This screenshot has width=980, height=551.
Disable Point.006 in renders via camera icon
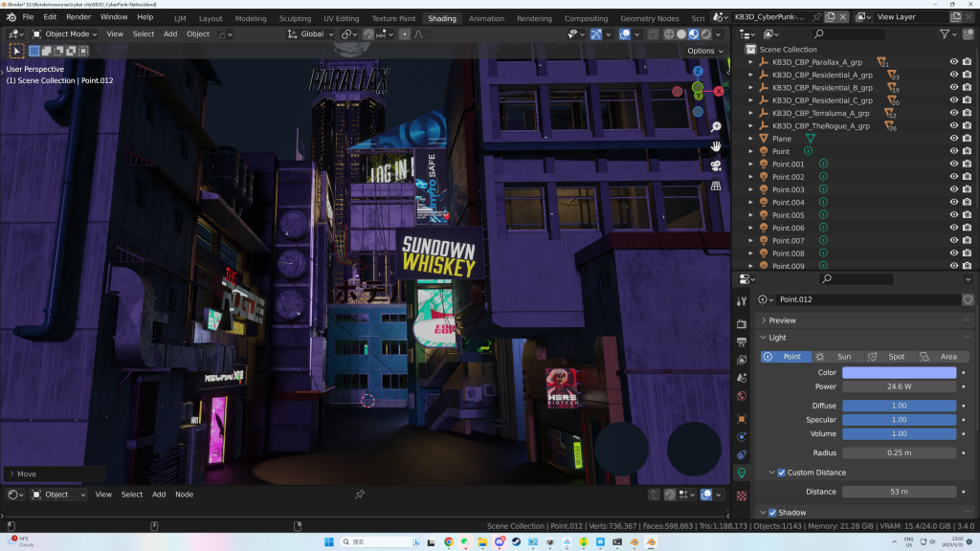967,228
